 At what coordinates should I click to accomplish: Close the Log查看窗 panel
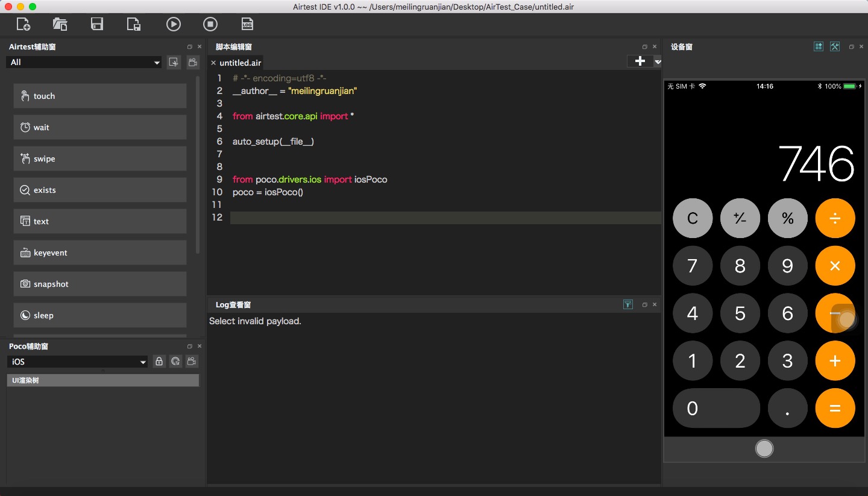point(655,304)
